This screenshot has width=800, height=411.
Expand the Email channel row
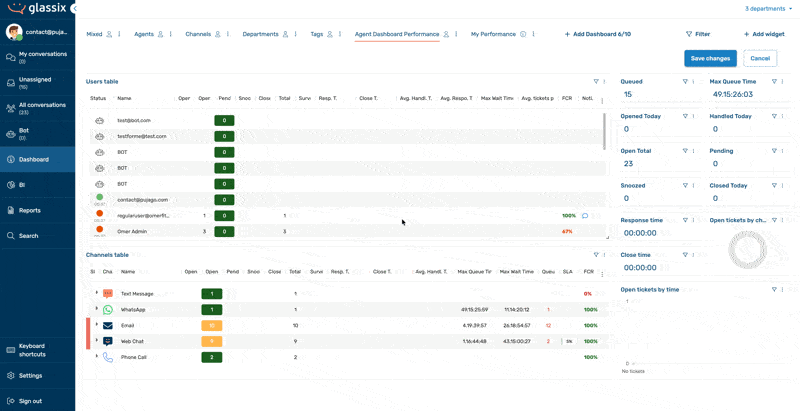tap(96, 324)
